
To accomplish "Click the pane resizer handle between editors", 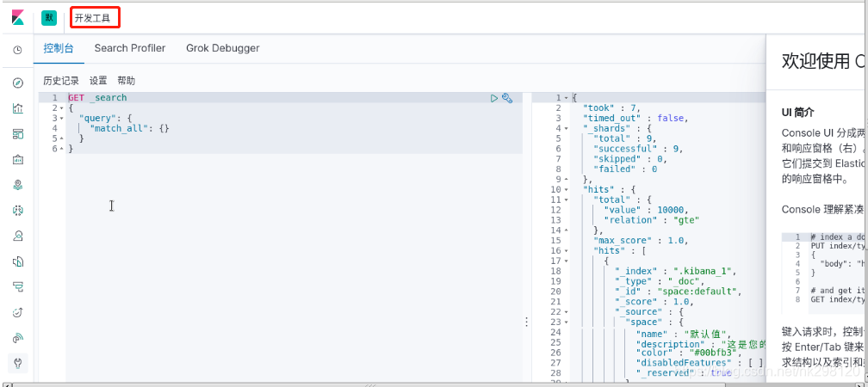I will [x=526, y=322].
